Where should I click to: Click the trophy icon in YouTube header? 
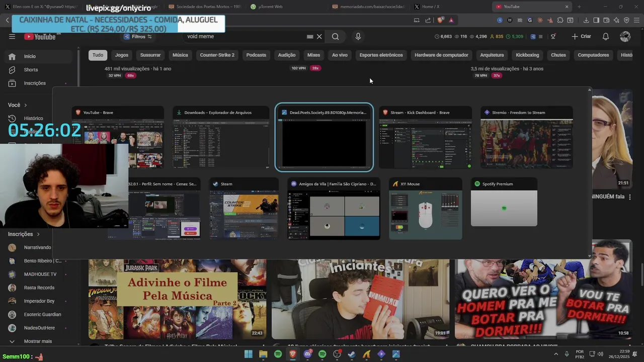click(x=553, y=36)
